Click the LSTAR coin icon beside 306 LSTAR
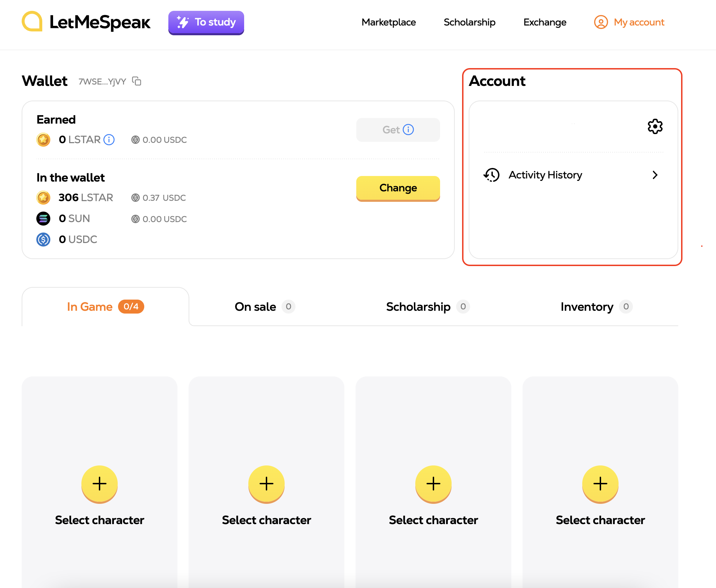The width and height of the screenshot is (716, 588). pyautogui.click(x=43, y=198)
